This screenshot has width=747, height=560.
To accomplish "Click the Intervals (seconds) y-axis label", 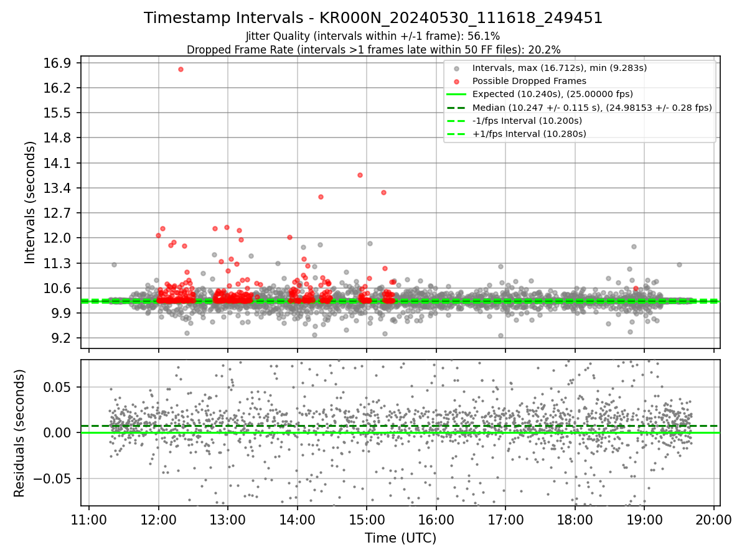I will [x=30, y=202].
